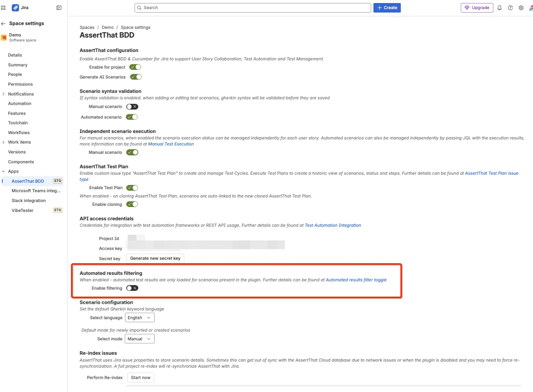Open the help question mark icon
This screenshot has height=392, width=533.
[x=510, y=8]
